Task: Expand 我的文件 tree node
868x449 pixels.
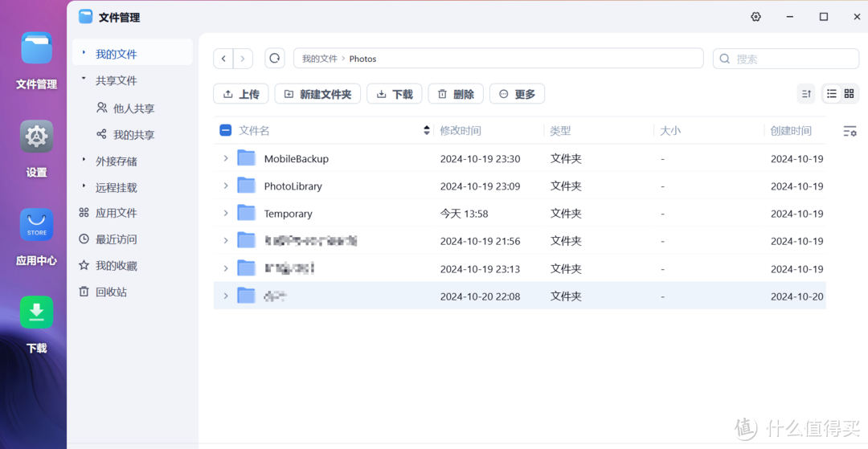Action: click(84, 53)
